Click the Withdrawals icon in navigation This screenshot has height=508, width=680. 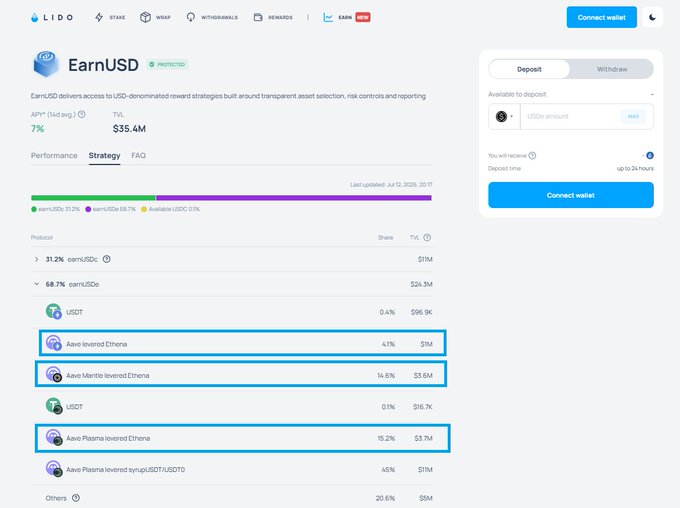(x=190, y=17)
